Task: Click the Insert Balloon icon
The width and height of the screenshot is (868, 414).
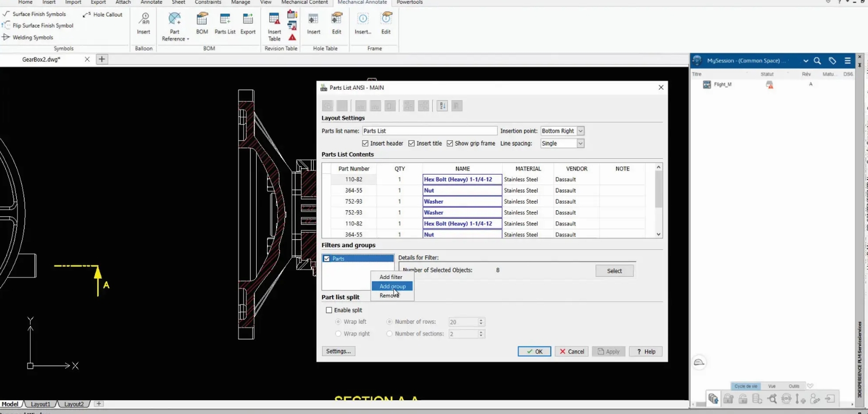Action: pos(144,24)
